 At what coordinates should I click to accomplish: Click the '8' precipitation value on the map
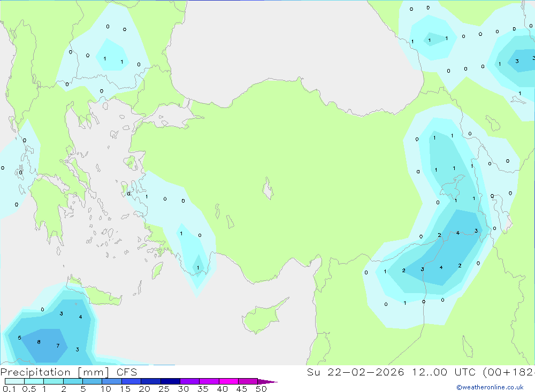pyautogui.click(x=39, y=342)
